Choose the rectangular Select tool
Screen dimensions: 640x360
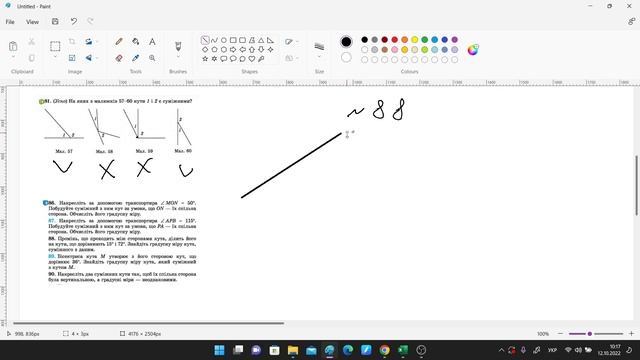click(55, 46)
